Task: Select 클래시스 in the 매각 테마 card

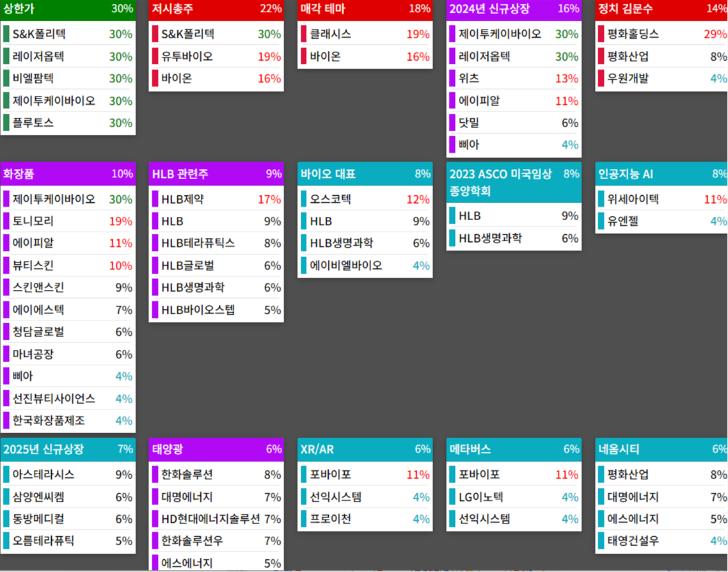Action: click(365, 34)
